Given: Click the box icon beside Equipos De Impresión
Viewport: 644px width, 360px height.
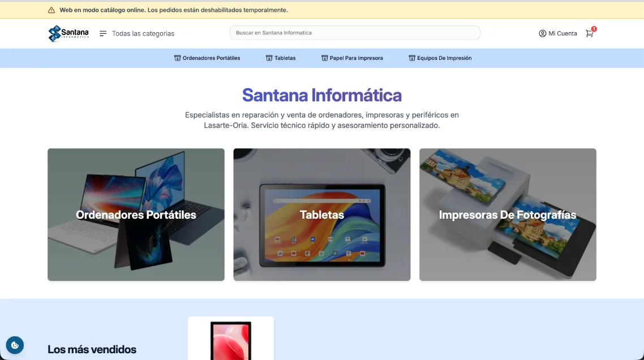Looking at the screenshot, I should pyautogui.click(x=412, y=58).
